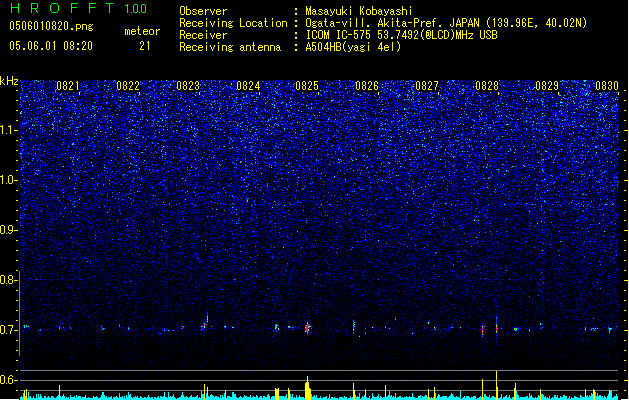629x400 pixels.
Task: Click the Receiving Location label
Action: point(233,23)
